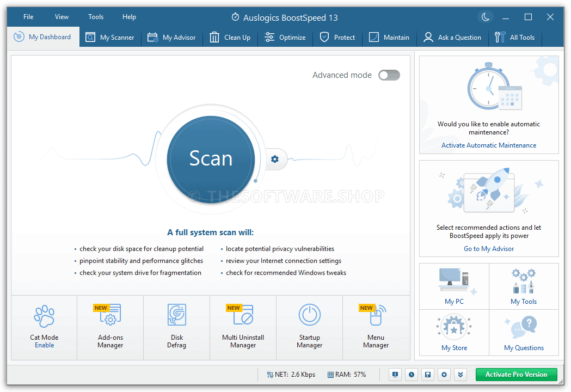Viewport: 571px width, 392px height.
Task: Open Multi Uninstall Manager icon
Action: 243,315
